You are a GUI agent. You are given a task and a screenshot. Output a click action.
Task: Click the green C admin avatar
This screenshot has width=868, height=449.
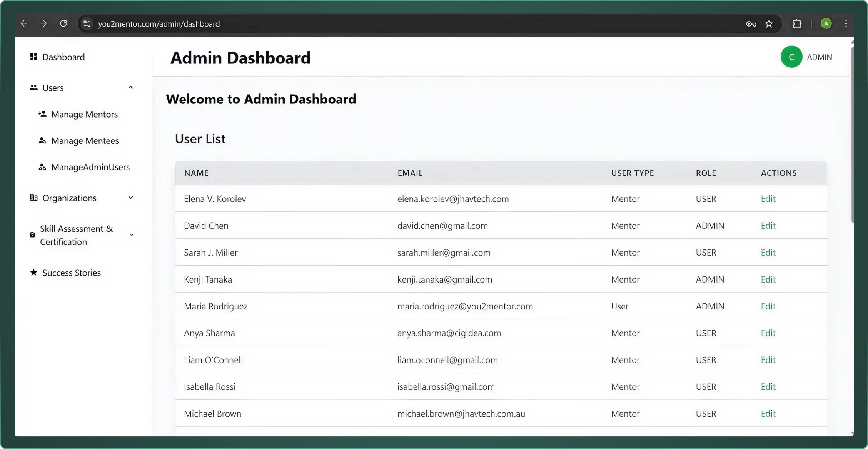click(x=791, y=57)
